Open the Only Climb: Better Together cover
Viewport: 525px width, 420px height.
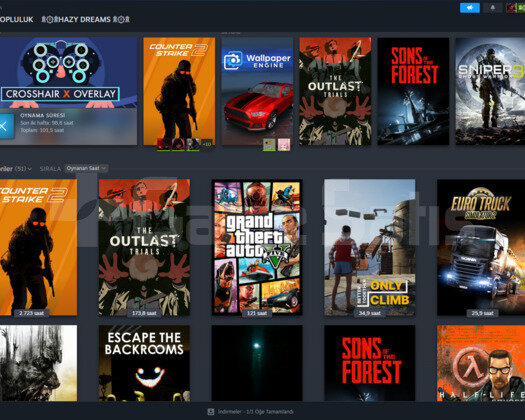[370, 247]
